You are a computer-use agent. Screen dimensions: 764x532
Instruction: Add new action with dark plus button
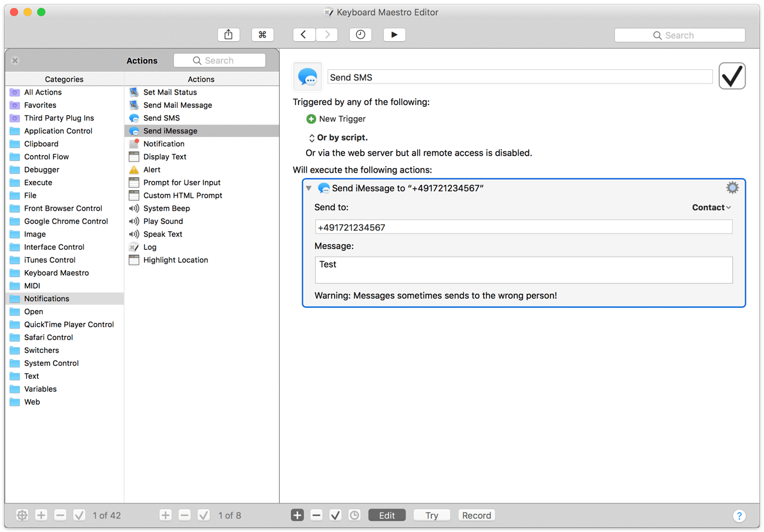tap(297, 516)
